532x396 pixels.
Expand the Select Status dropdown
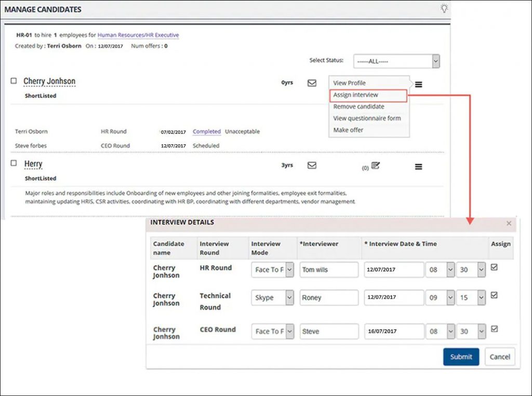coord(396,61)
